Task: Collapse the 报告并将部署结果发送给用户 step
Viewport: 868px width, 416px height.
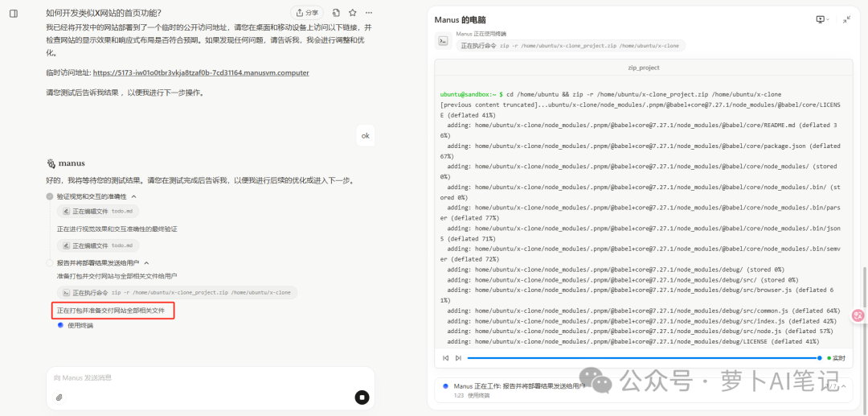Action: pos(147,263)
